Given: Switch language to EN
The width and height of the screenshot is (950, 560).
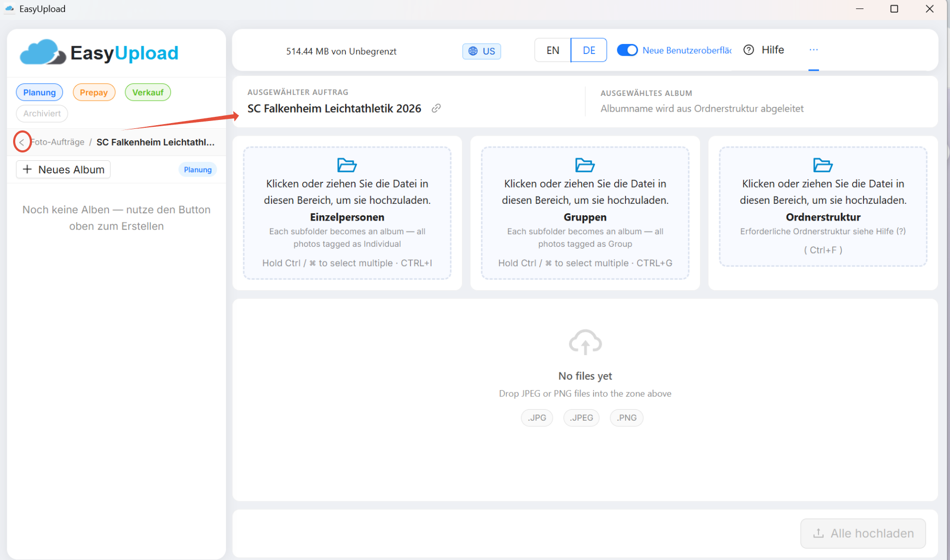Looking at the screenshot, I should pos(553,50).
